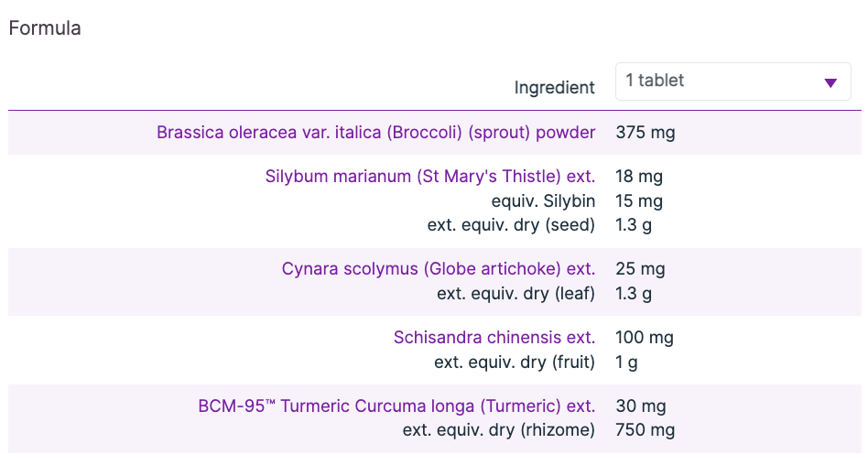Screen dimensions: 868x476
Task: Click the purple dropdown arrow triangle
Action: [x=830, y=82]
